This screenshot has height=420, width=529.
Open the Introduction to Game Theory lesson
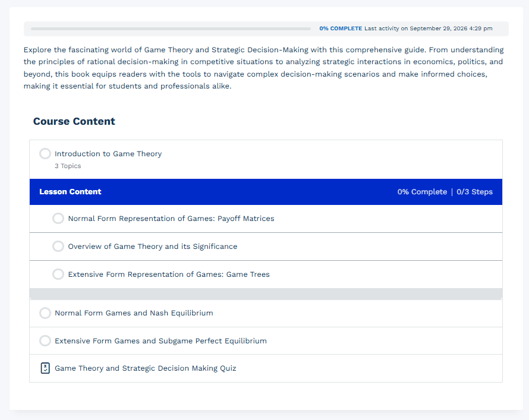click(108, 154)
